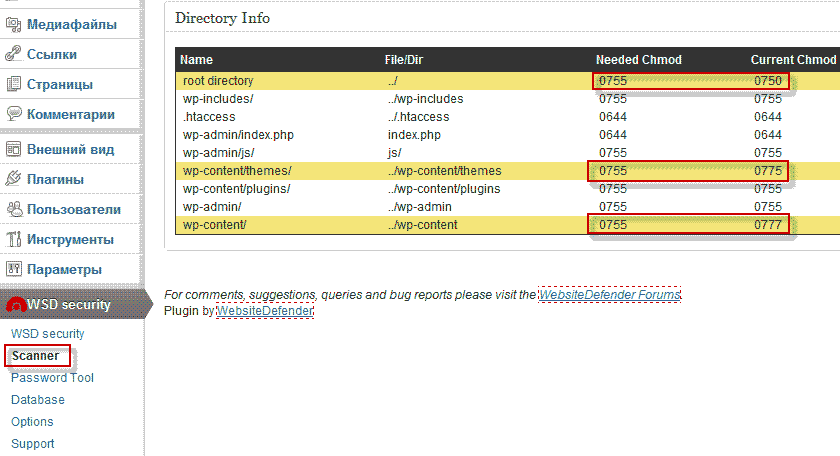This screenshot has height=456, width=840.
Task: Click the Страницы pages icon
Action: 14,84
